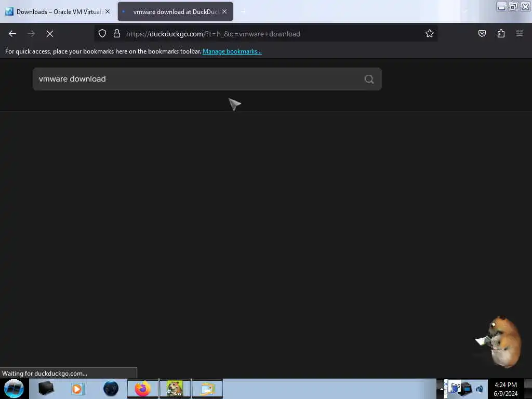Open the Windows Start menu

(x=14, y=389)
